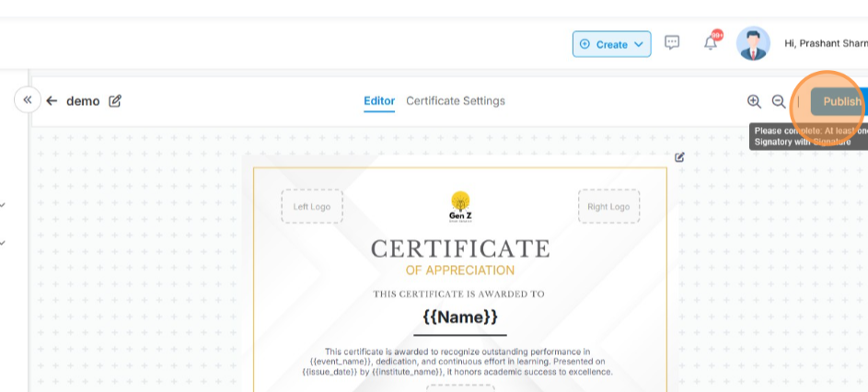Image resolution: width=868 pixels, height=392 pixels.
Task: Click the user profile avatar
Action: click(x=753, y=43)
